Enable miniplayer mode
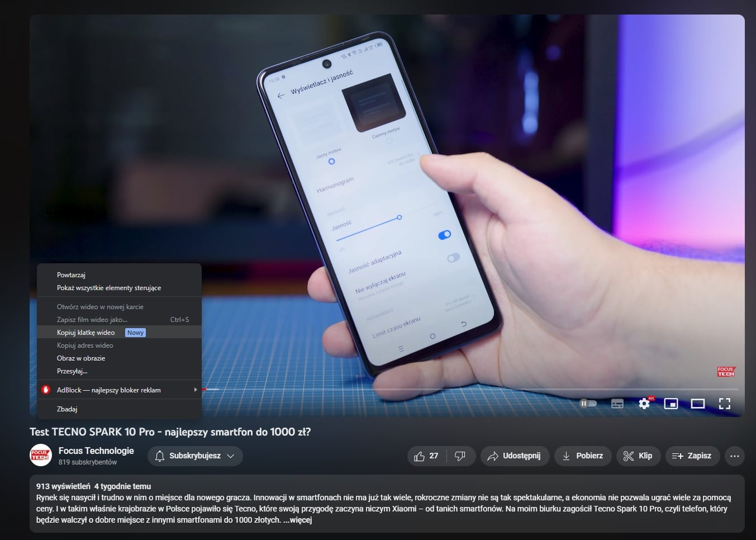The image size is (756, 540). 671,404
